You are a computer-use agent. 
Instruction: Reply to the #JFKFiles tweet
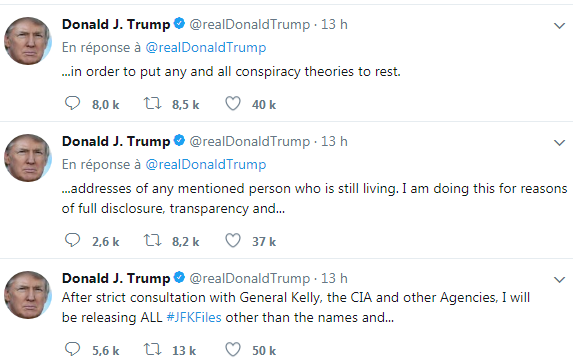coord(72,349)
